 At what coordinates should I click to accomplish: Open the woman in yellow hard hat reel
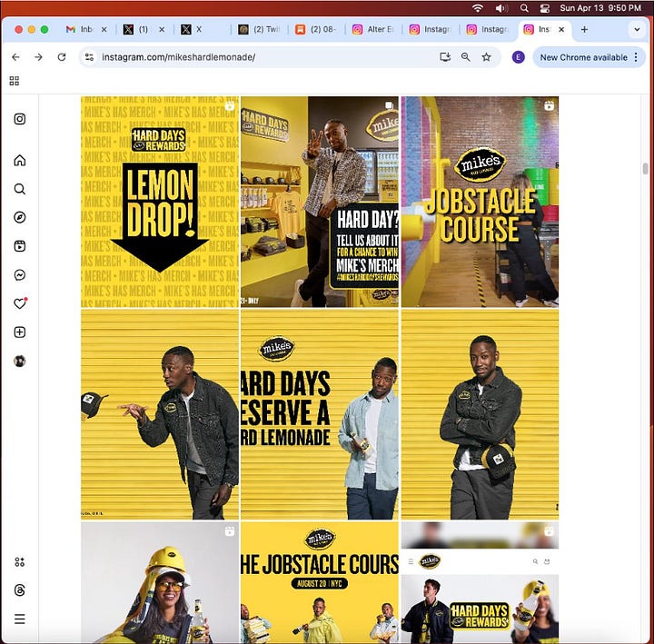(160, 582)
